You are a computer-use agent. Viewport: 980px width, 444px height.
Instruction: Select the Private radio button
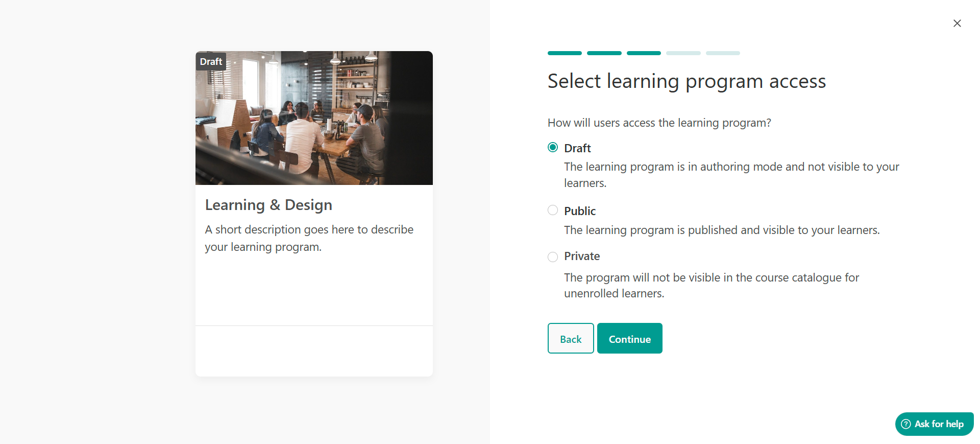553,257
